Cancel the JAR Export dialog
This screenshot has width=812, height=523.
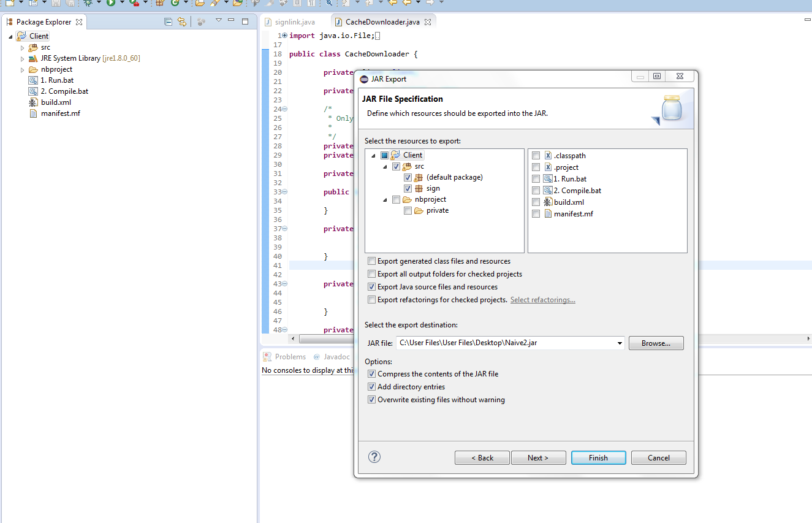[x=659, y=458]
